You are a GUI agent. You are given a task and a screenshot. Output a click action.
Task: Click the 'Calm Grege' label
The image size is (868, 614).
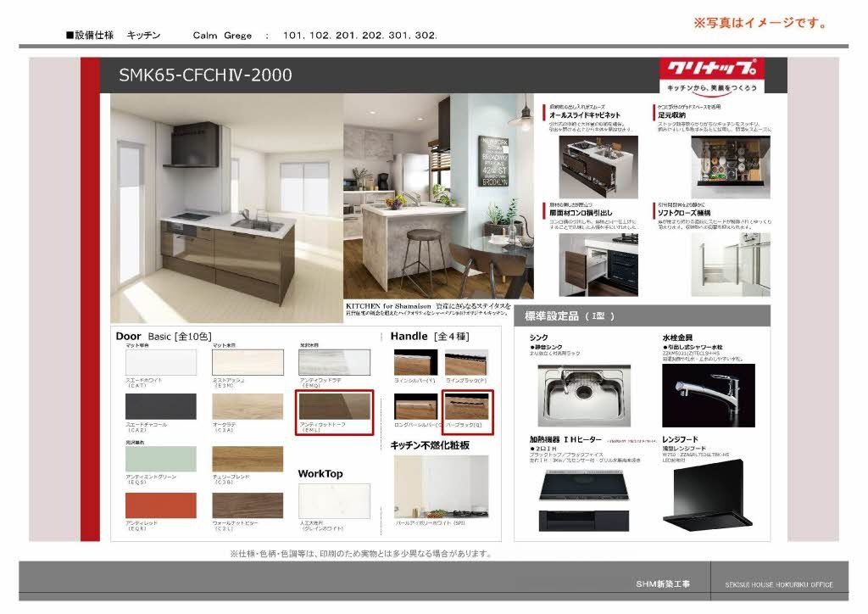coord(222,36)
